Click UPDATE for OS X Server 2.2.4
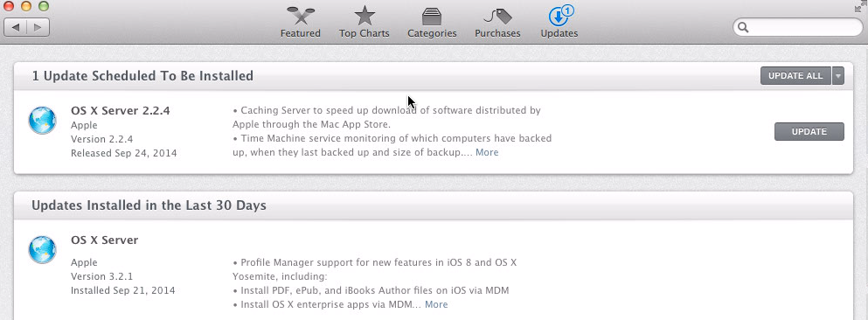Viewport: 868px width, 320px height. click(809, 132)
